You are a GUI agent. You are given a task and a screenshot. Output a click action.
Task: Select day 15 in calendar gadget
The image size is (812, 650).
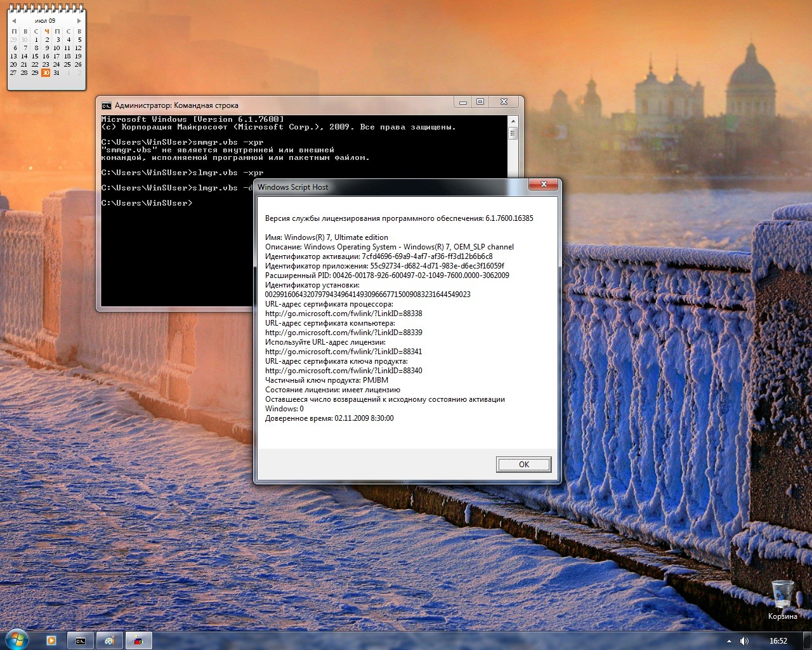(x=35, y=56)
